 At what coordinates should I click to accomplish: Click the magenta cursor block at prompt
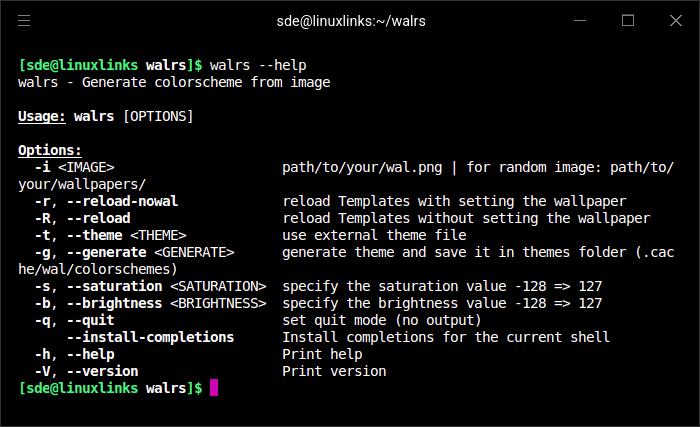pos(214,388)
